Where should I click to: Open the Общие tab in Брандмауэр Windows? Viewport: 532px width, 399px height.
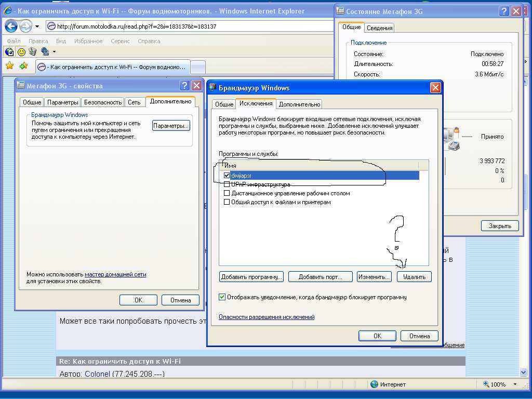pos(224,104)
